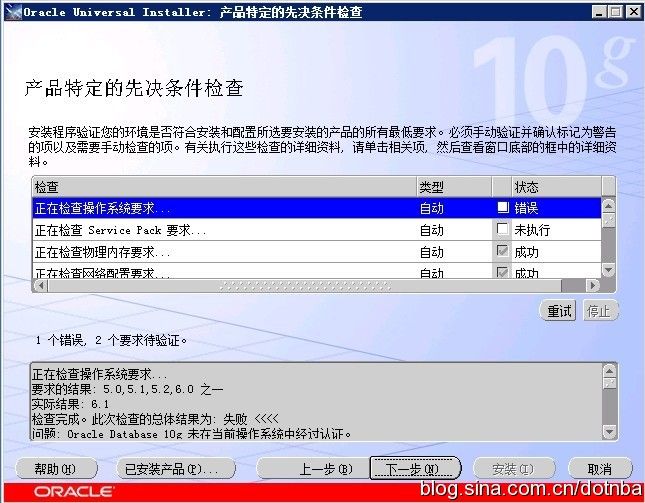Screen dimensions: 645x503
Task: Check the Service Pack requirement status box
Action: coord(503,230)
